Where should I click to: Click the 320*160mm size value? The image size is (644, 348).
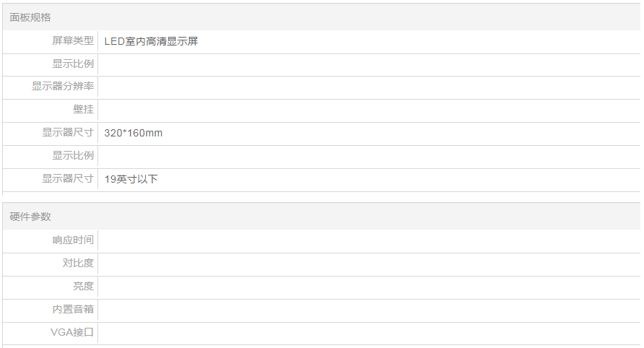(133, 133)
